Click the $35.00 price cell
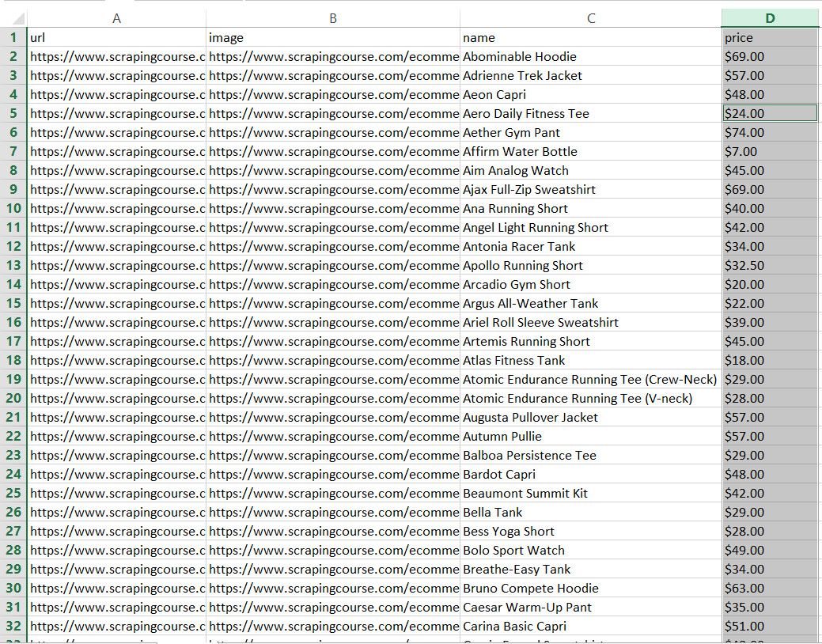The image size is (822, 644). pos(770,608)
